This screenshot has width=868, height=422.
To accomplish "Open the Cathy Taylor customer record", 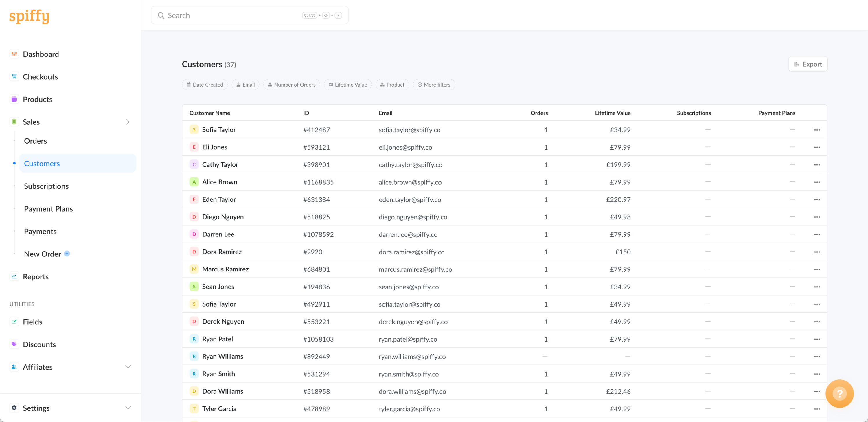I will 220,164.
